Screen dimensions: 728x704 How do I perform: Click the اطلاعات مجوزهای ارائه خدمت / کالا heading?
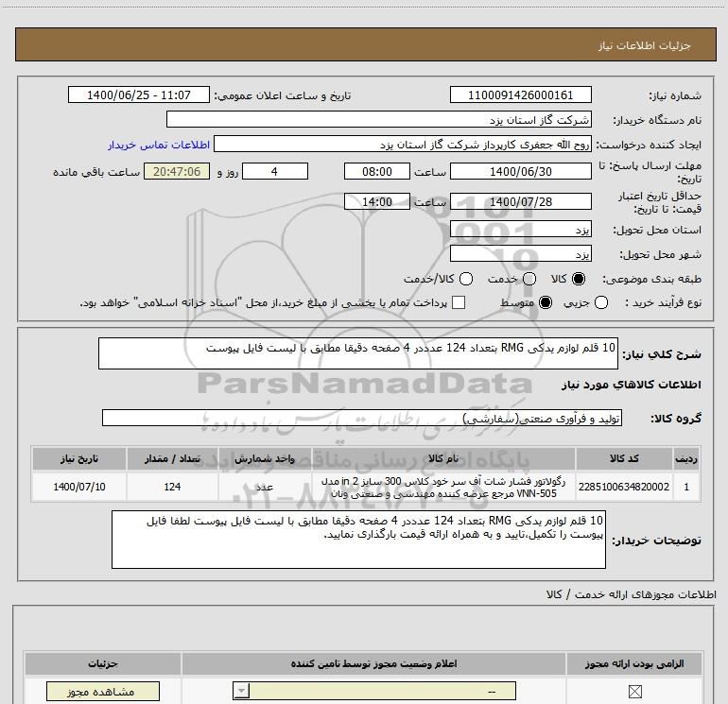tap(632, 594)
